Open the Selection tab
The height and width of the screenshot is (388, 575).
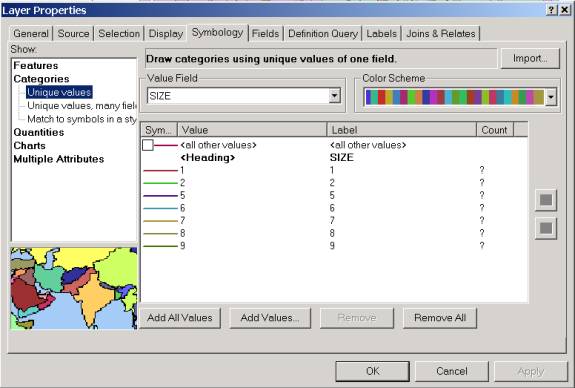point(119,34)
